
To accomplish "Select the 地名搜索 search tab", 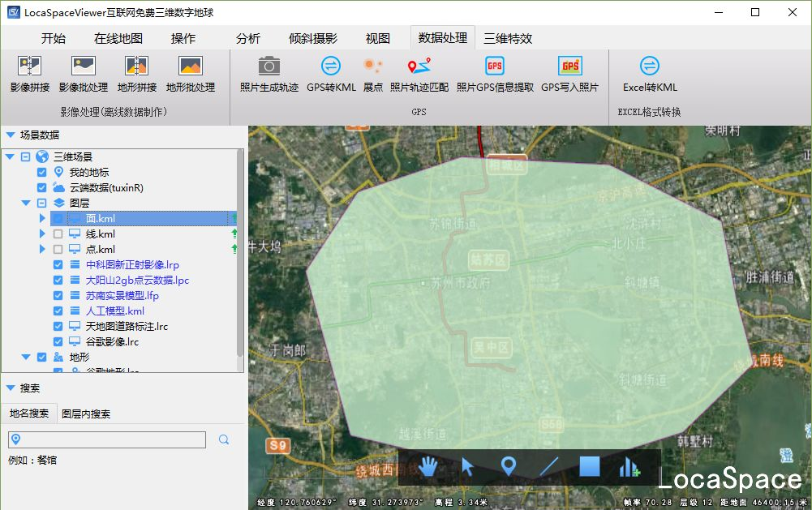I will point(29,414).
